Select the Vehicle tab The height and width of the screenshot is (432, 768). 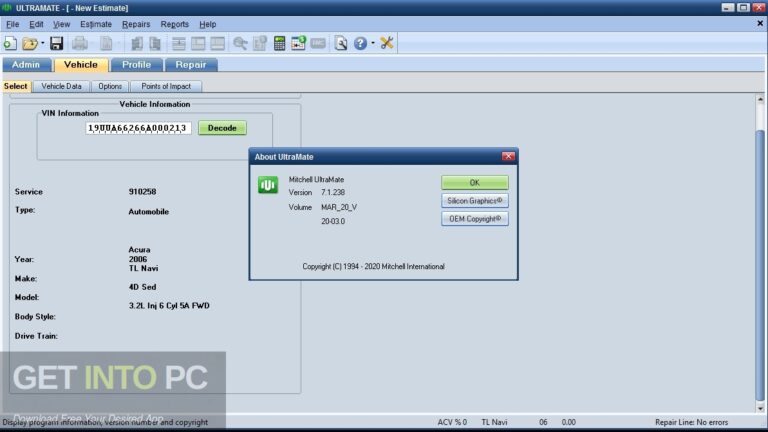81,65
